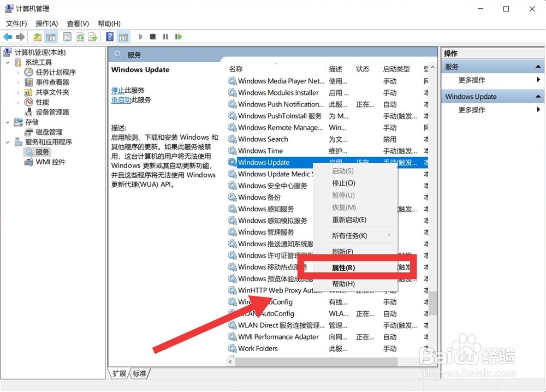Sort by the 状态 column header
The height and width of the screenshot is (392, 546).
click(x=366, y=69)
